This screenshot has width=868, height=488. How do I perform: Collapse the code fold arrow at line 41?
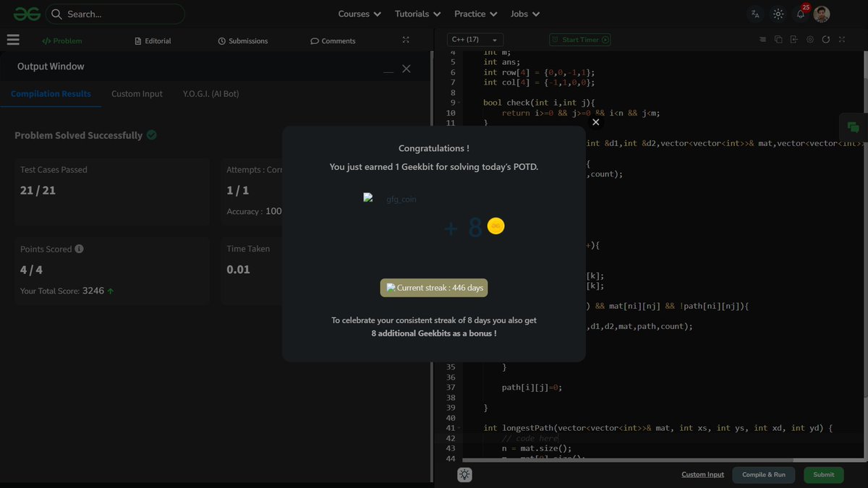pos(460,428)
